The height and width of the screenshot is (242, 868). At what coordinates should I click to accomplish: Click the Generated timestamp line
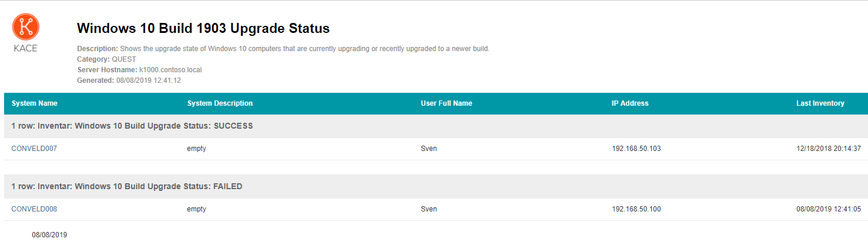tap(129, 80)
